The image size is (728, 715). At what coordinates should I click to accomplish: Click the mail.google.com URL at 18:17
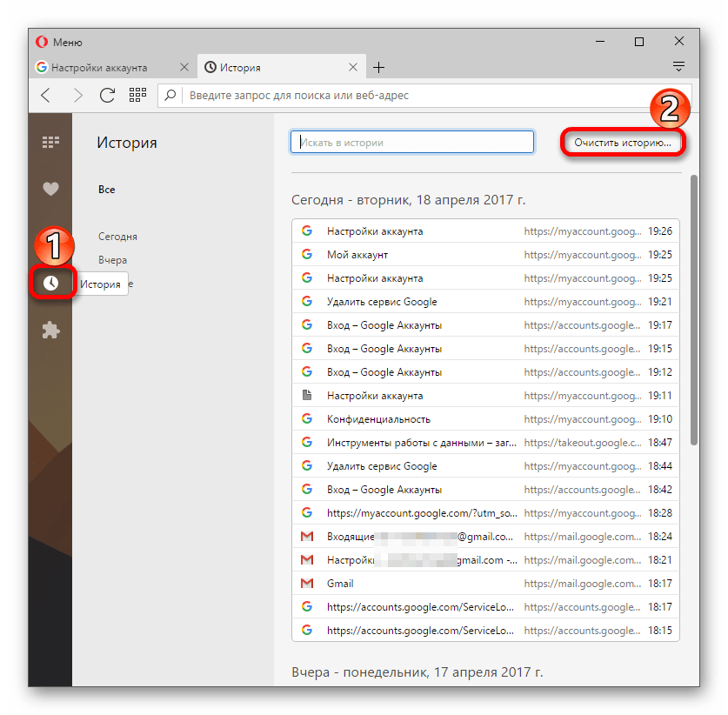(x=583, y=584)
